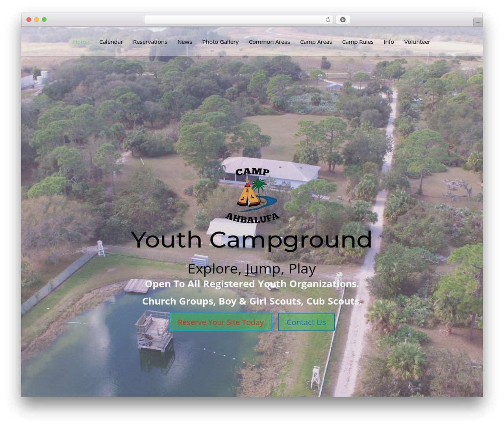Select the Info menu item
Screen dimensions: 504x427
[x=389, y=42]
